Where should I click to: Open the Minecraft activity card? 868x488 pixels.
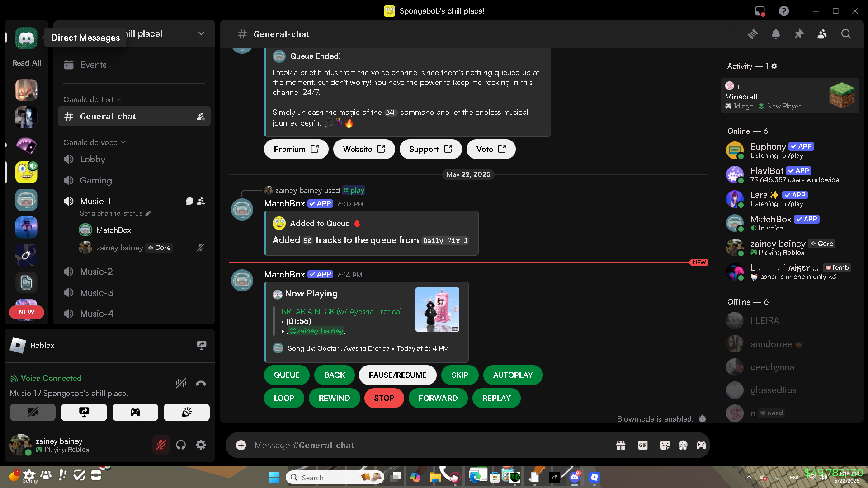click(789, 96)
